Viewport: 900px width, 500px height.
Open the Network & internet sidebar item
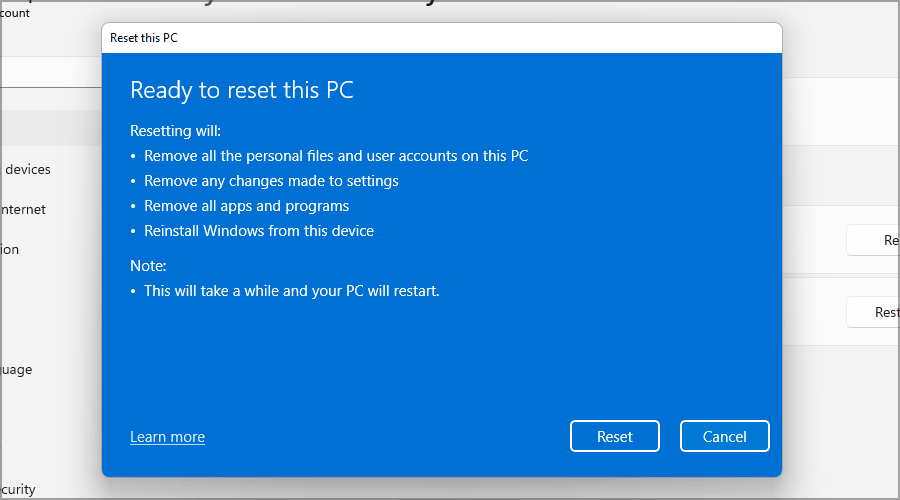24,209
